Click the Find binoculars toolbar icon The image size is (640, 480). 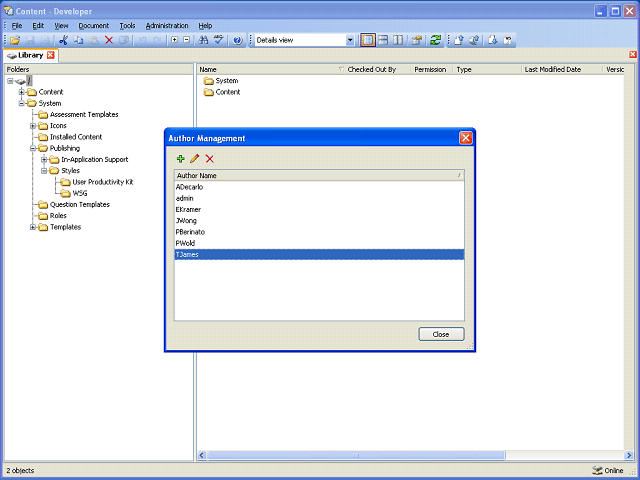203,40
